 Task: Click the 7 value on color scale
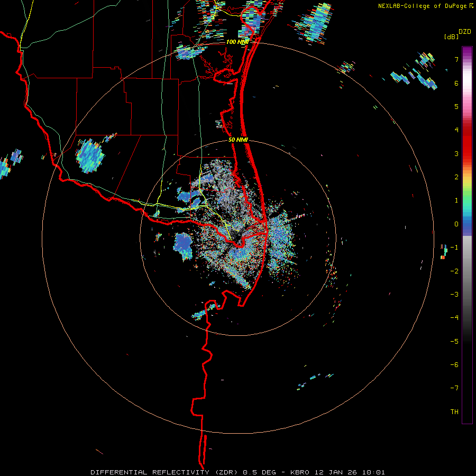[456, 59]
